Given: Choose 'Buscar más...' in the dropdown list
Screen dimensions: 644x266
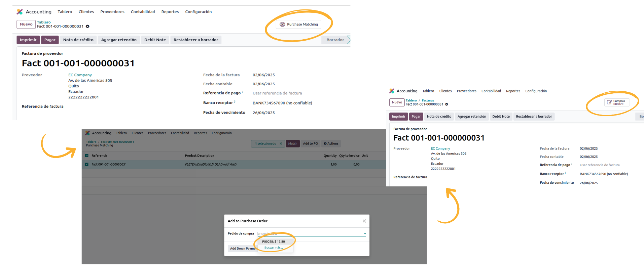Looking at the screenshot, I should pyautogui.click(x=273, y=248).
